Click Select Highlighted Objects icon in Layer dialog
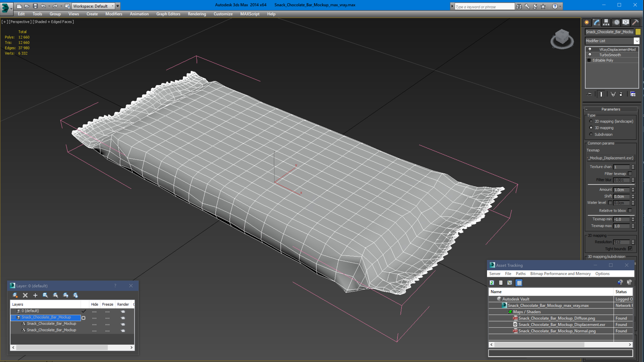The image size is (644, 362). [45, 295]
